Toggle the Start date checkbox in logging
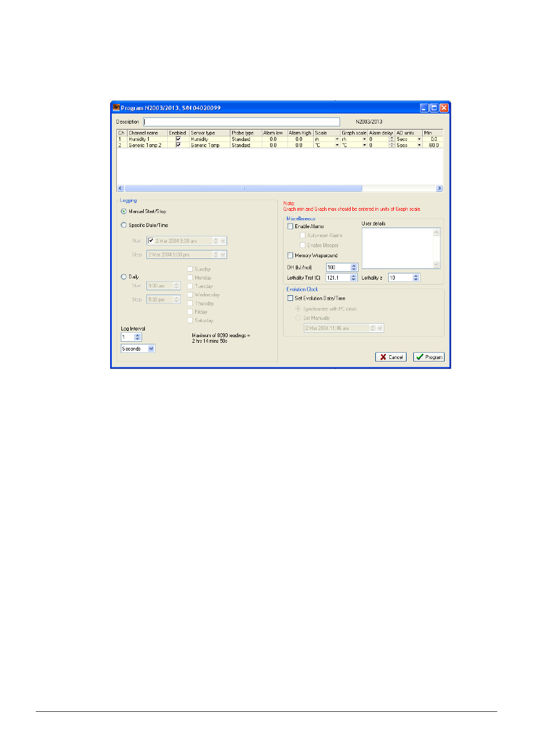Image resolution: width=533 pixels, height=756 pixels. click(x=150, y=241)
